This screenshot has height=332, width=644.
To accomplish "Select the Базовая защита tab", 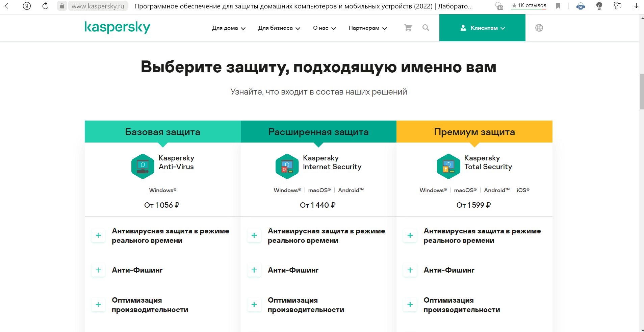I will coord(163,132).
